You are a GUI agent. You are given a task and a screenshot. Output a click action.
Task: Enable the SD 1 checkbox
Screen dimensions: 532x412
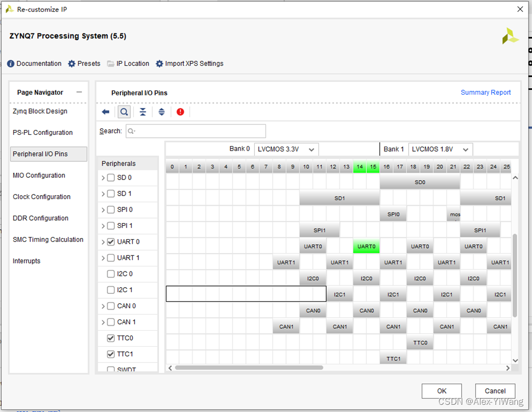point(110,193)
